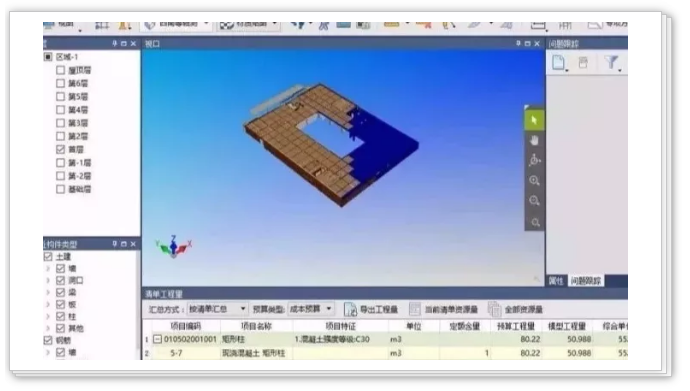Choose the orbit rotate tool in viewport
Viewport: 690px width, 391px height.
click(534, 160)
